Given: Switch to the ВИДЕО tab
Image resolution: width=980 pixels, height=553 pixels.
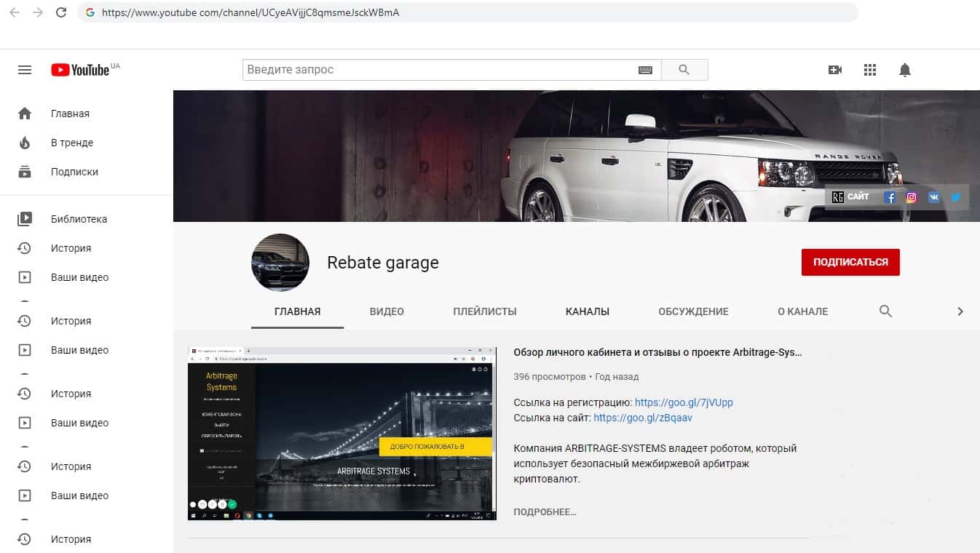Looking at the screenshot, I should click(387, 311).
